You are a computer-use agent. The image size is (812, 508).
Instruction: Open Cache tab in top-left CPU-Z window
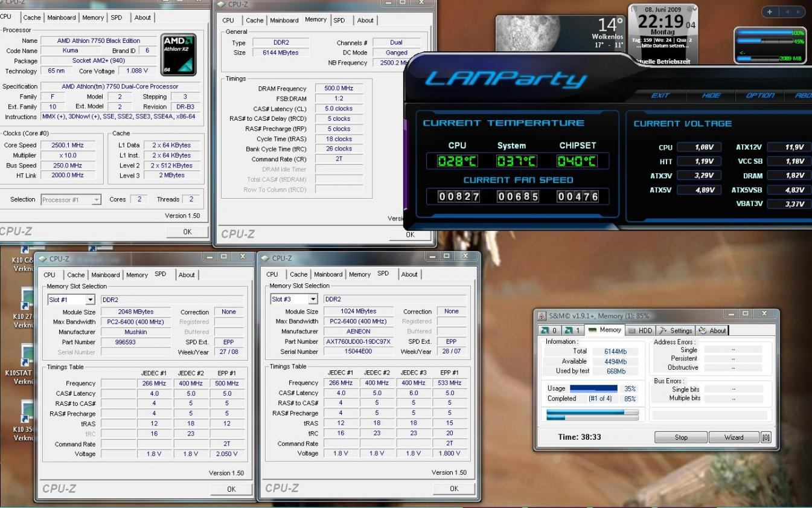[x=31, y=18]
